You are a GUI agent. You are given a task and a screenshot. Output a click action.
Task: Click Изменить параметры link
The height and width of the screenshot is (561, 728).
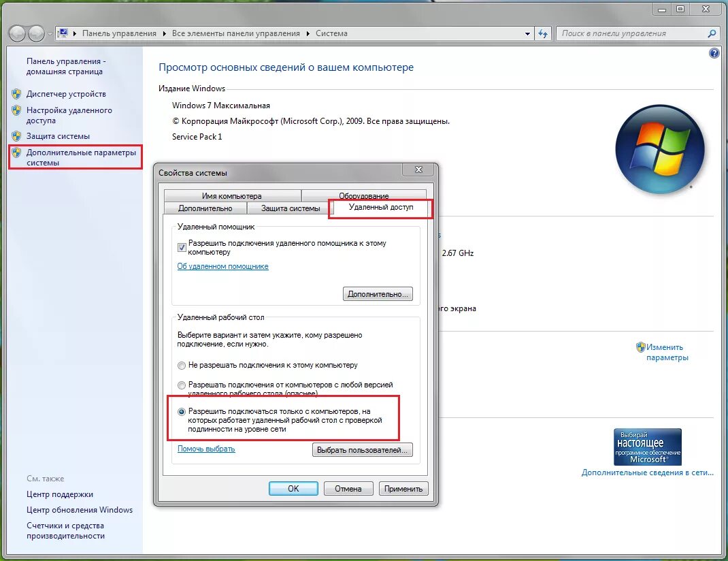pos(667,352)
